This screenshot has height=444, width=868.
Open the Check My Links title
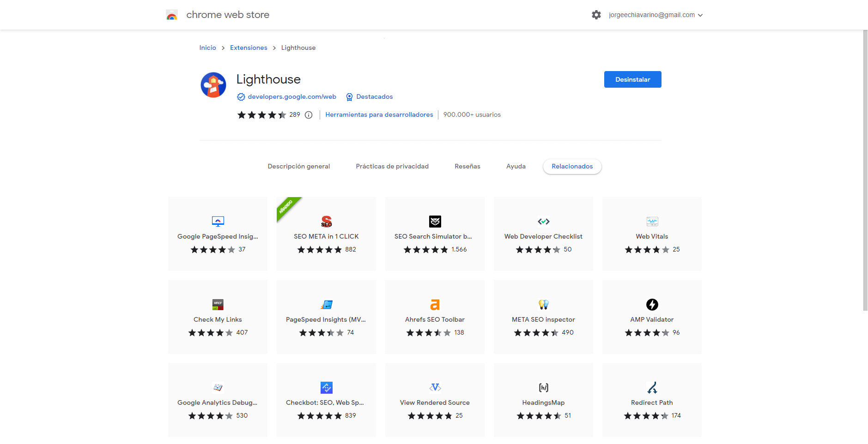tap(218, 320)
